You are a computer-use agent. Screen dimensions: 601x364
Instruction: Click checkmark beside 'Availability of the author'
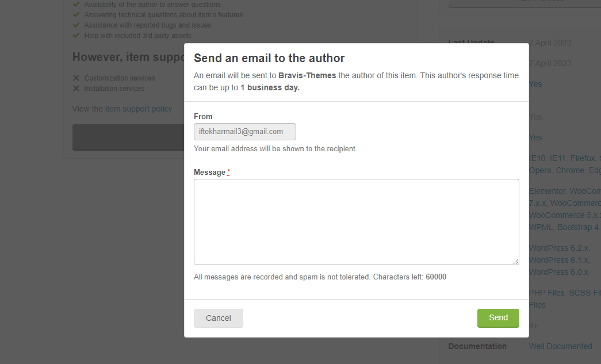[76, 5]
